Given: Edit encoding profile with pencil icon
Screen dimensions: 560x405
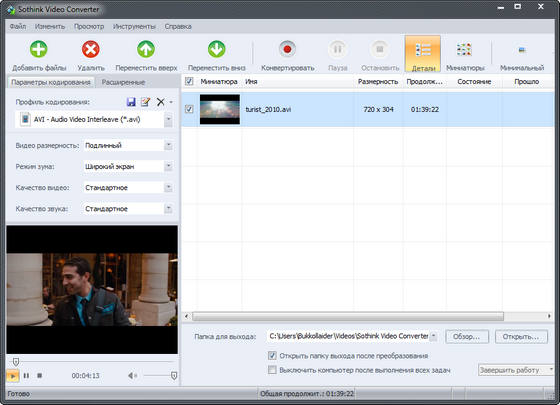Looking at the screenshot, I should coord(145,102).
